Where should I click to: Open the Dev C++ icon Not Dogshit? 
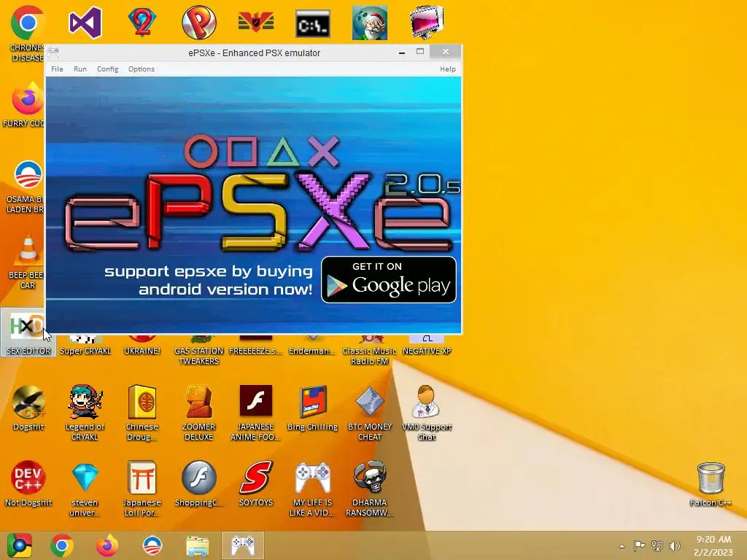coord(28,478)
